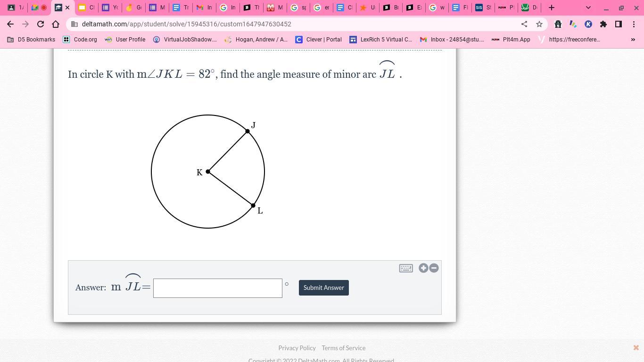Switch to the orange star tab
The width and height of the screenshot is (644, 362).
pos(367,8)
